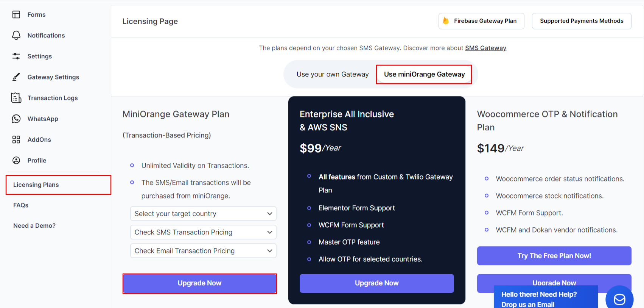
Task: Open the SMS Gateway link
Action: (x=485, y=48)
